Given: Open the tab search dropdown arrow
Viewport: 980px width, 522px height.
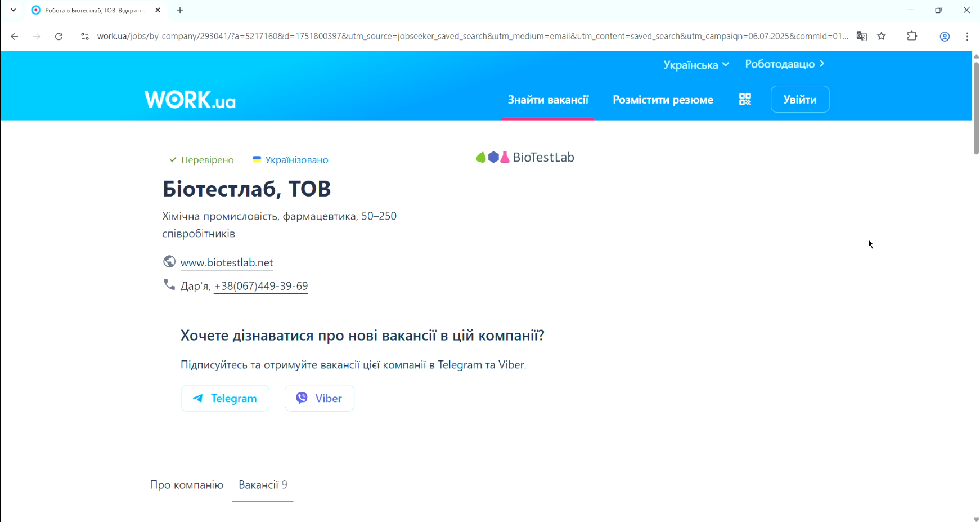Looking at the screenshot, I should coord(13,10).
